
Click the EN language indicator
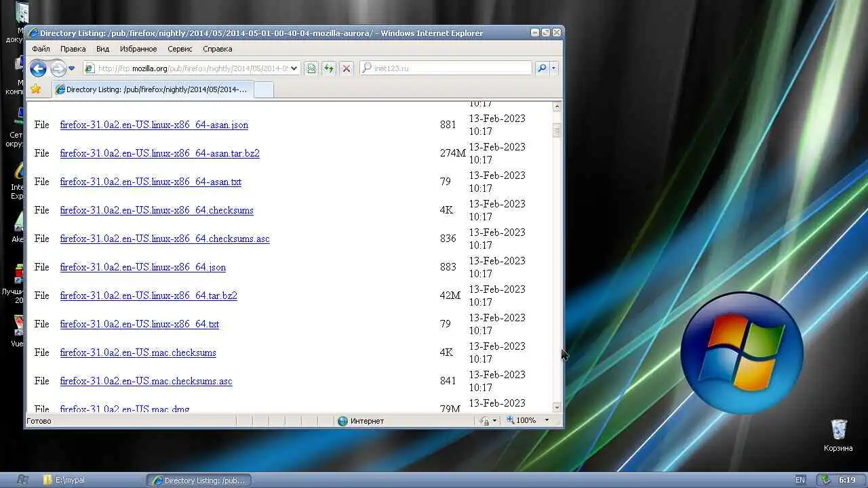click(x=800, y=480)
